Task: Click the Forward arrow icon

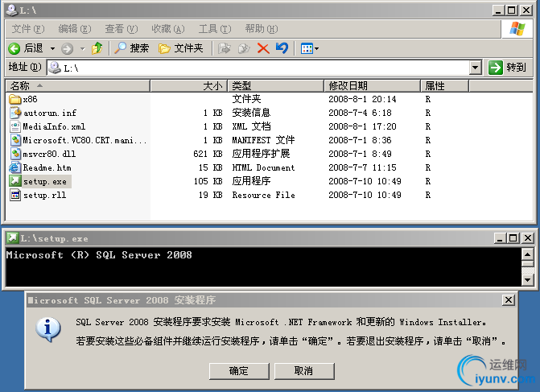Action: [x=67, y=48]
